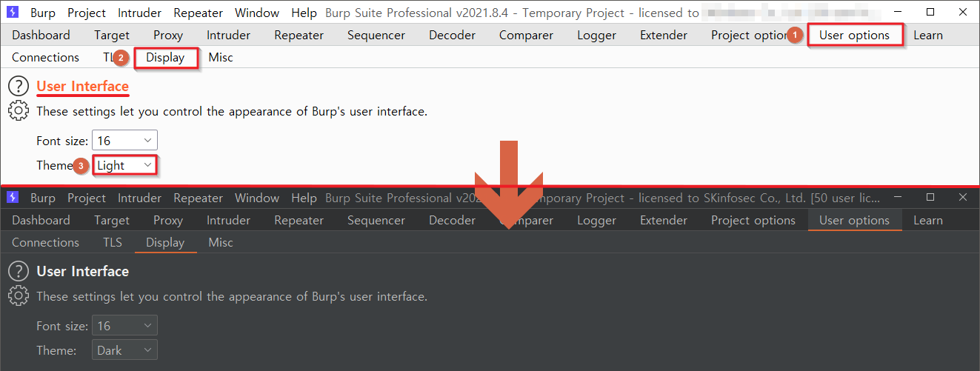Expand the Theme dropdown showing Light
This screenshot has width=980, height=371.
pyautogui.click(x=125, y=165)
